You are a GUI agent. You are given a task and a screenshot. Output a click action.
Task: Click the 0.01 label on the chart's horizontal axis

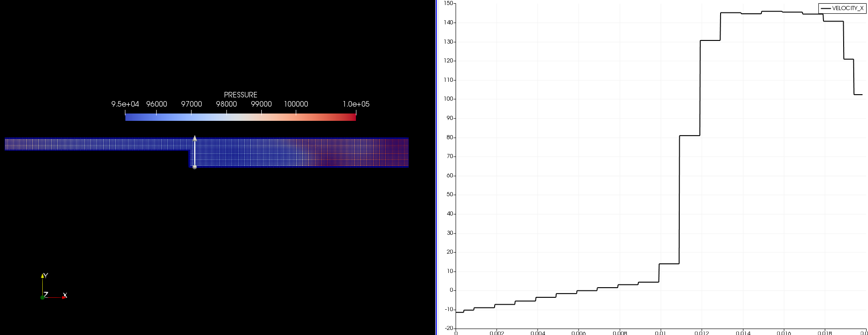coord(660,332)
